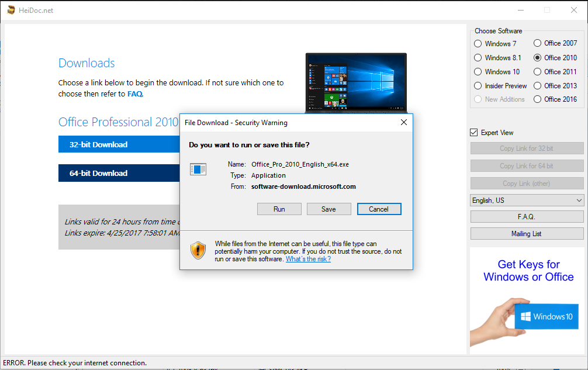Click software-download.microsoft.com source text
This screenshot has height=370, width=588.
coord(303,186)
